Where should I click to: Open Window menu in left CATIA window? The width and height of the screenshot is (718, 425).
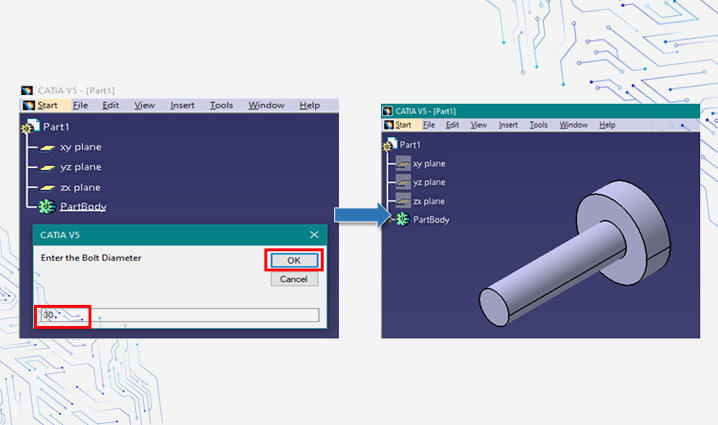click(x=266, y=105)
